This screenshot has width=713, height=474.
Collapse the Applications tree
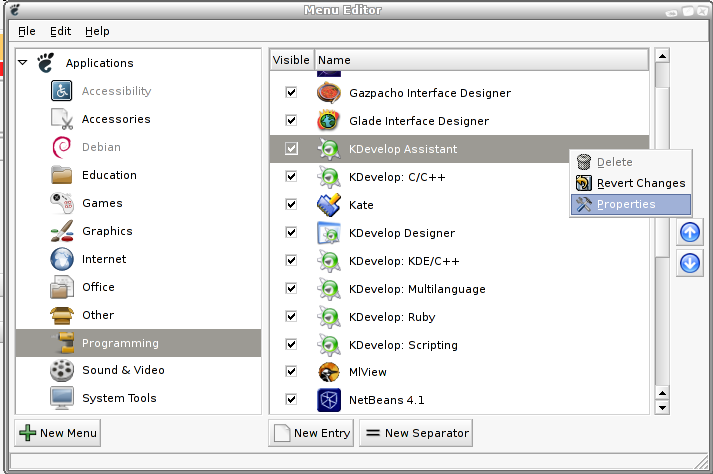click(23, 62)
